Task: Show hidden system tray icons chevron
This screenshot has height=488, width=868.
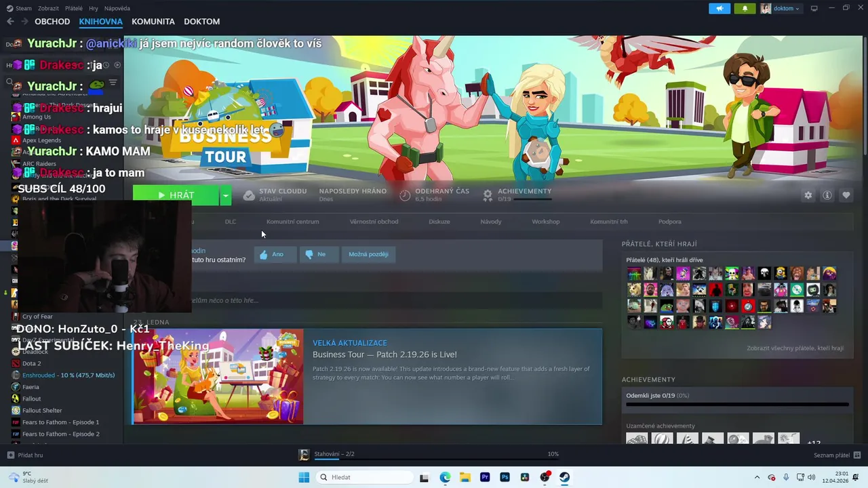Action: click(757, 477)
